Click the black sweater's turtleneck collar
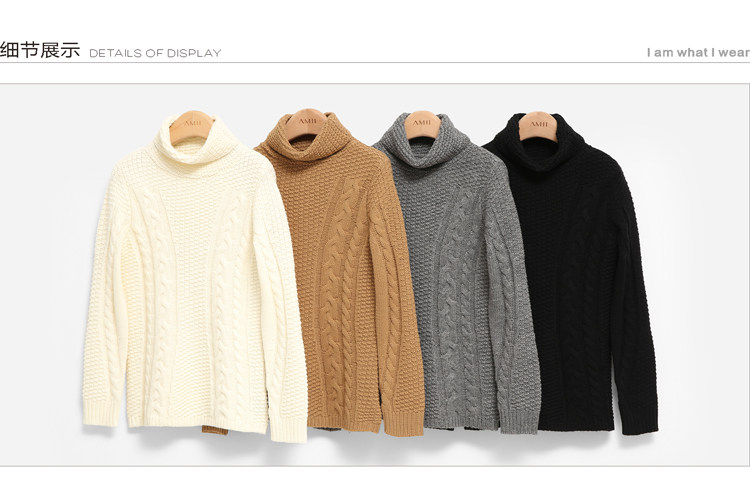This screenshot has height=478, width=750. click(540, 141)
